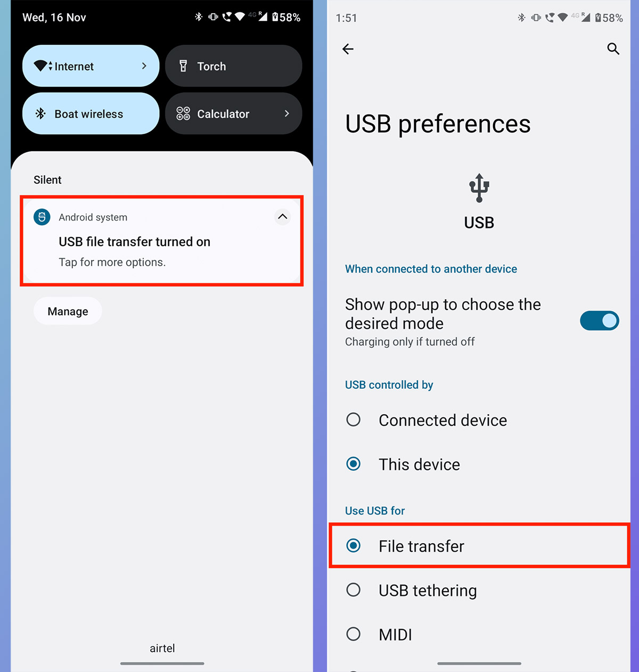
Task: Expand the Calculator tile arrow
Action: [286, 113]
